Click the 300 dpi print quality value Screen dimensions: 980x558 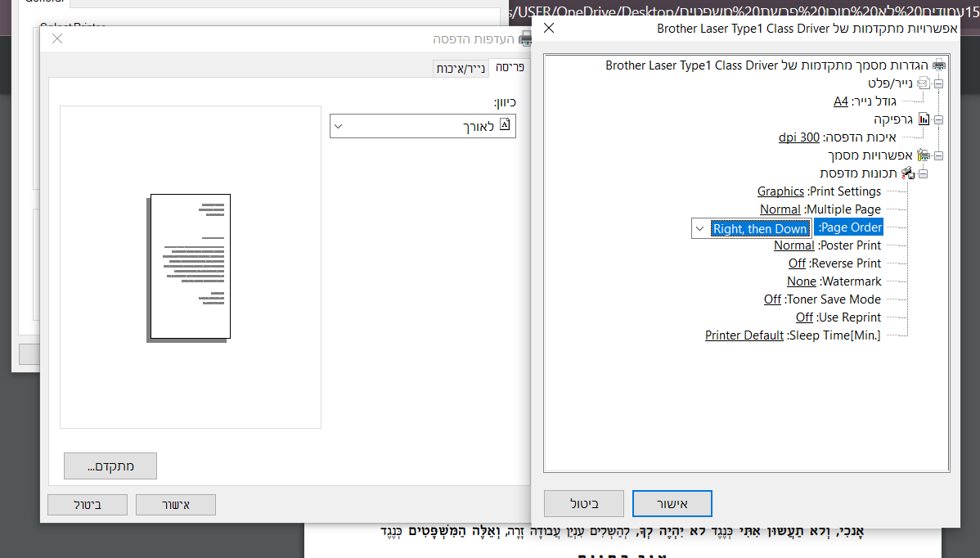click(798, 137)
